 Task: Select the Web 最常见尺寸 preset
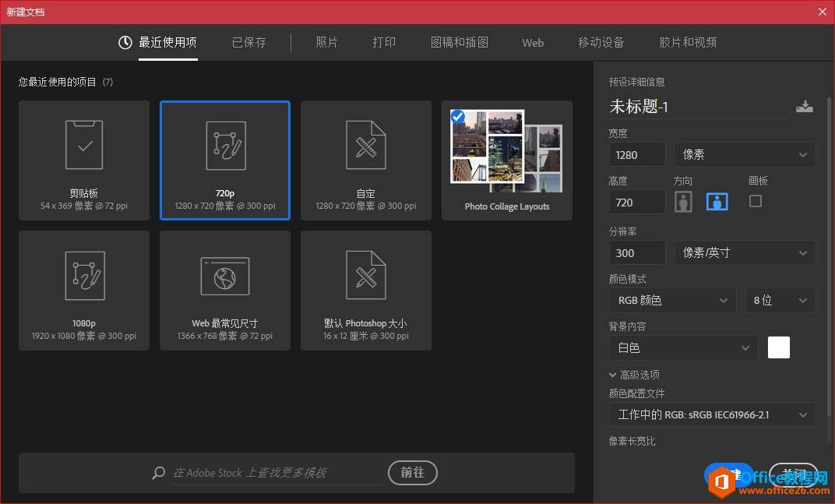tap(224, 290)
